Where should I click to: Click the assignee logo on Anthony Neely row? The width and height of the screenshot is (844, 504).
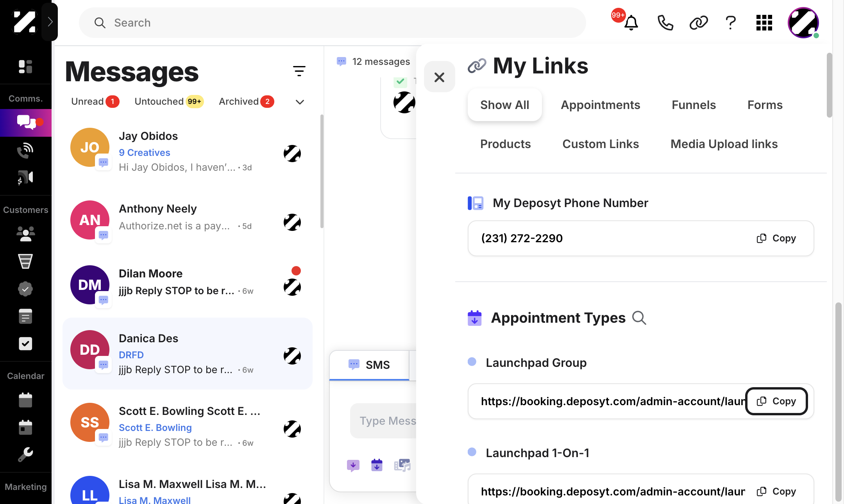(292, 222)
